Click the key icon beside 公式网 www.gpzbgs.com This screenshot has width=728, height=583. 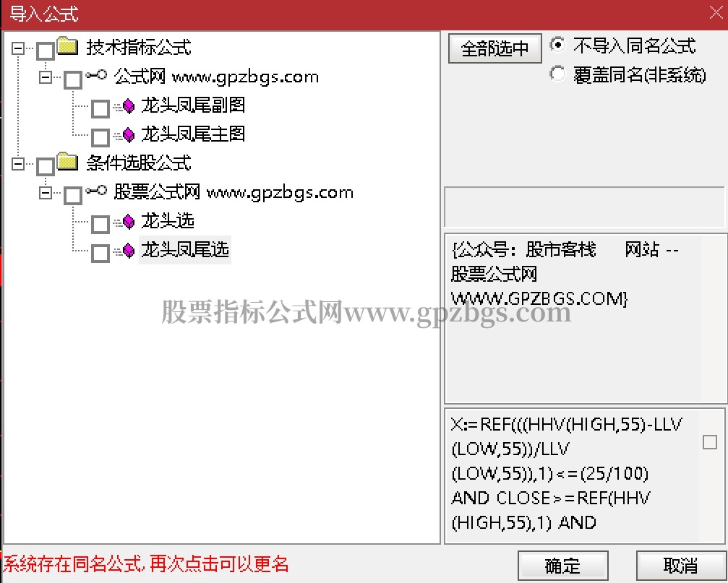pyautogui.click(x=96, y=75)
